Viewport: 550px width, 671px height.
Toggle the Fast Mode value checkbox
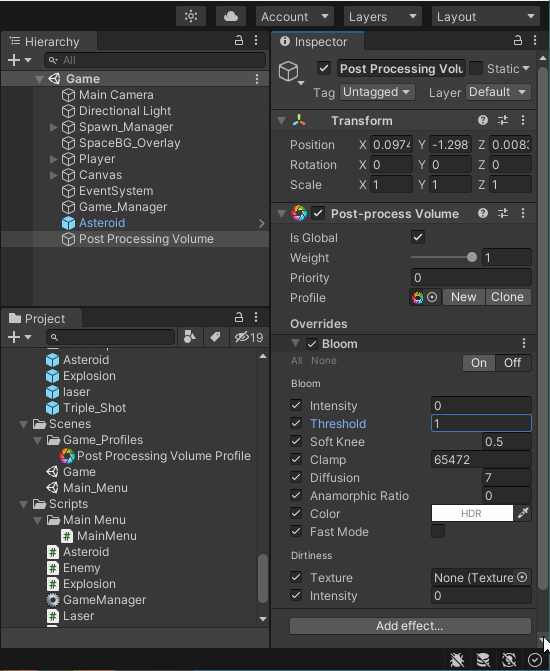pyautogui.click(x=438, y=531)
